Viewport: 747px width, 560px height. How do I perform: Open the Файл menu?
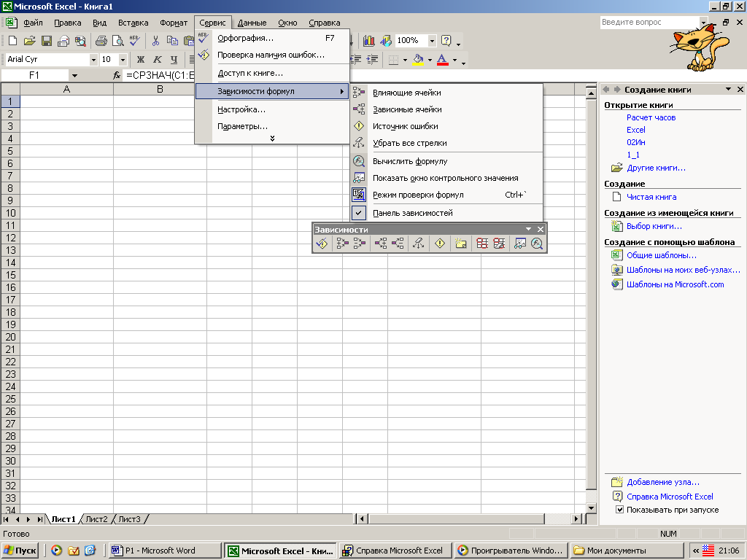coord(33,23)
